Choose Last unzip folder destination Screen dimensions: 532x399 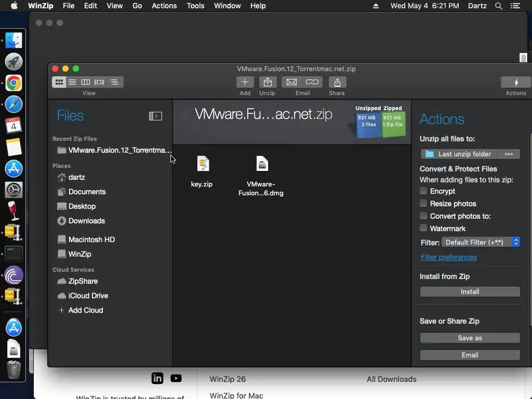[x=459, y=154]
